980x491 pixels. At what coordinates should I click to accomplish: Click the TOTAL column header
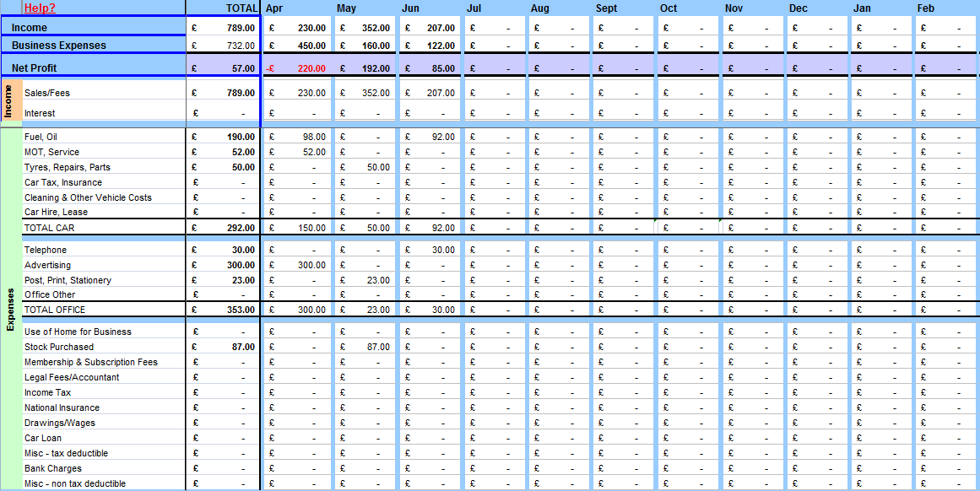[x=241, y=8]
